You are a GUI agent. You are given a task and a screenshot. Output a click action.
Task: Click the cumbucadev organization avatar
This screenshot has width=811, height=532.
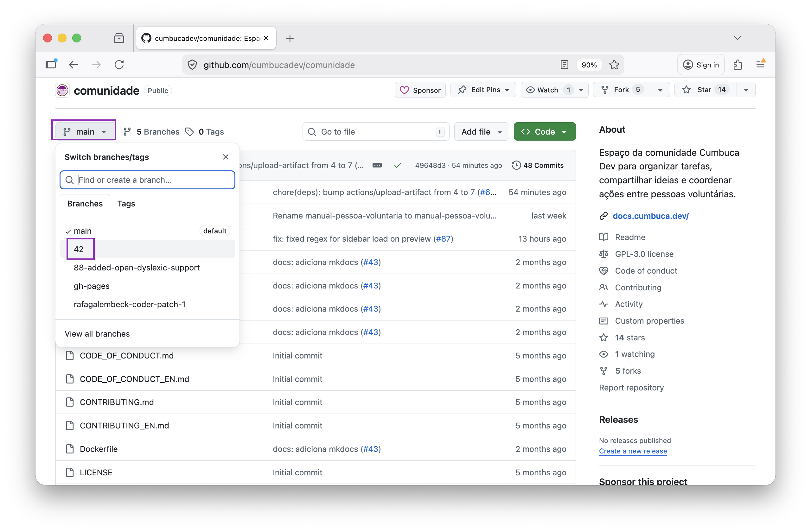point(62,90)
